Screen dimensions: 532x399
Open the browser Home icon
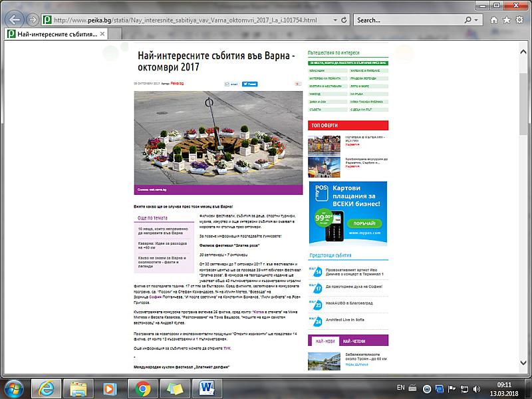pos(493,20)
